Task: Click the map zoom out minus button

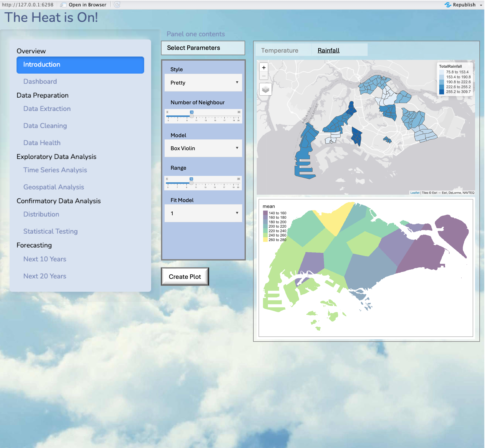Action: point(264,76)
